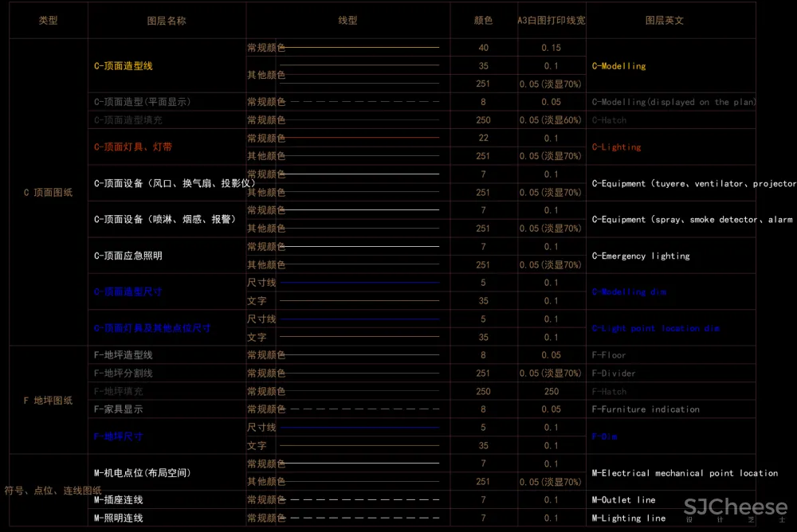Click the C-Emergency lighting English name
Screen dimensions: 797x532
point(641,256)
